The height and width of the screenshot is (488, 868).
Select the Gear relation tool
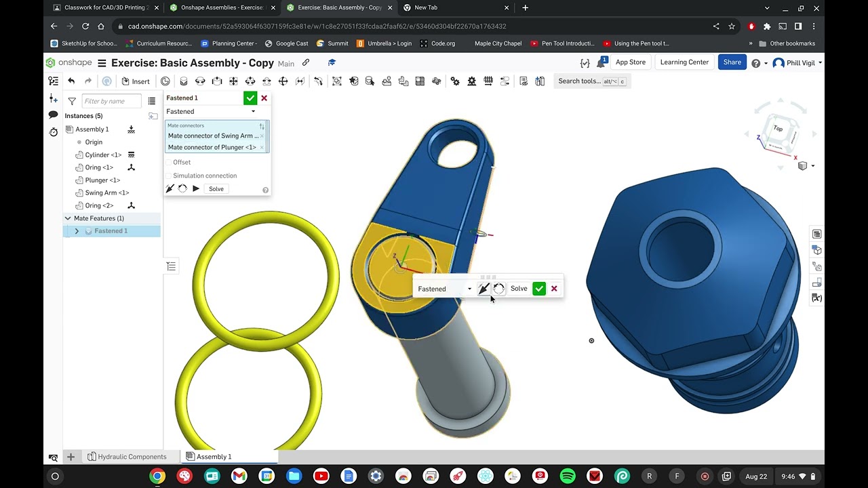click(x=455, y=81)
